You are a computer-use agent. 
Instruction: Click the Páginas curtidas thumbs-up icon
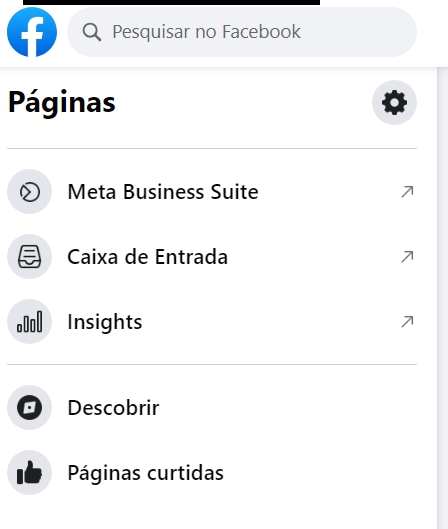click(x=29, y=473)
